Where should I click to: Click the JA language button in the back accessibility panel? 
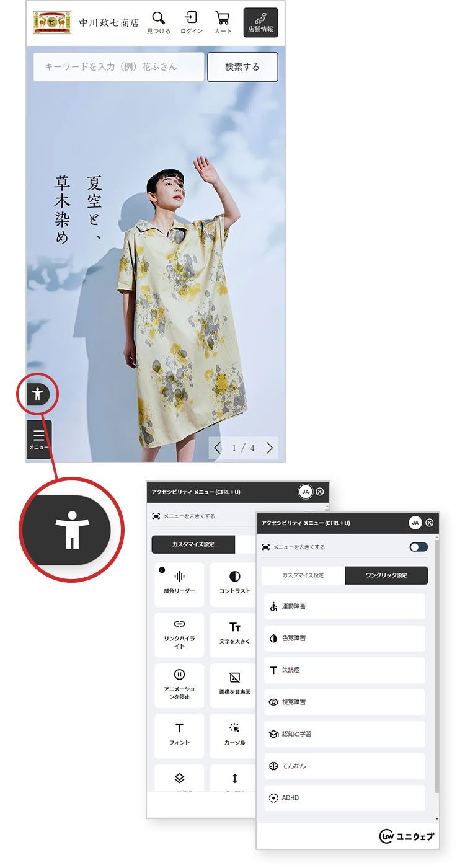point(305,492)
